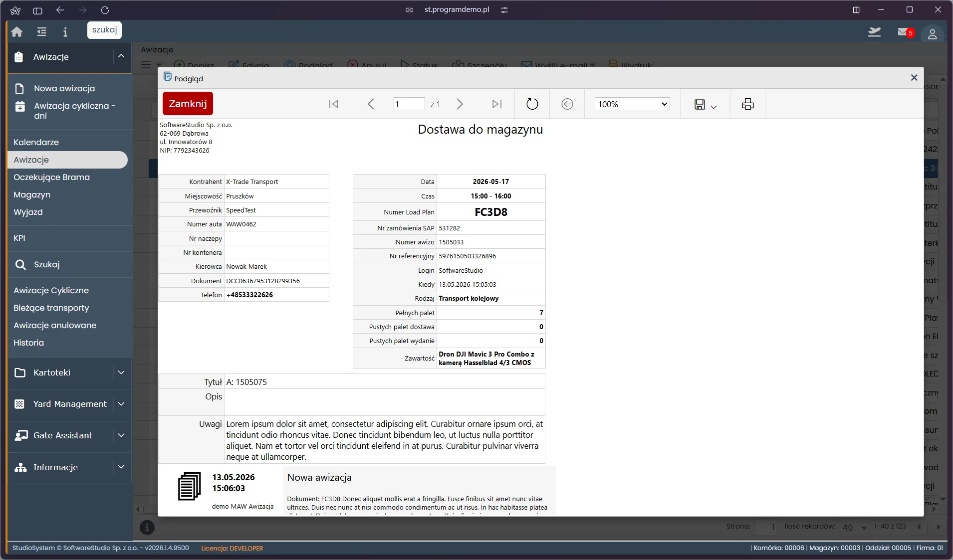Go back in the browser

tap(60, 10)
